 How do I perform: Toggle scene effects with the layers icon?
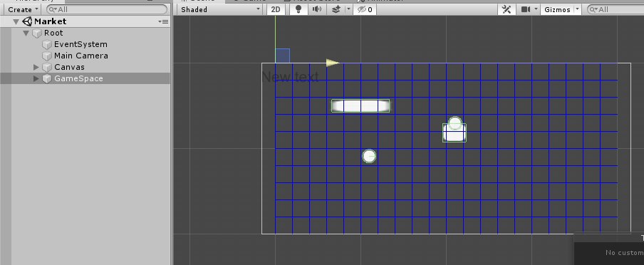point(336,9)
